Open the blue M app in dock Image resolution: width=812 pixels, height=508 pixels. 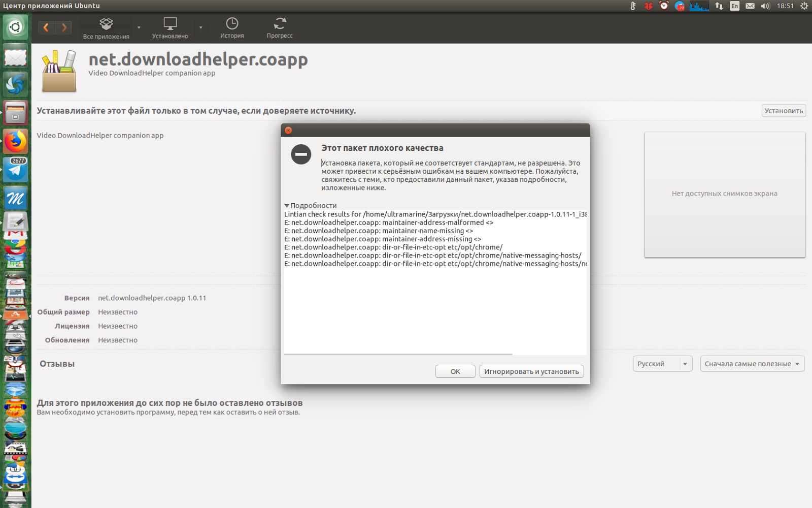click(x=15, y=198)
